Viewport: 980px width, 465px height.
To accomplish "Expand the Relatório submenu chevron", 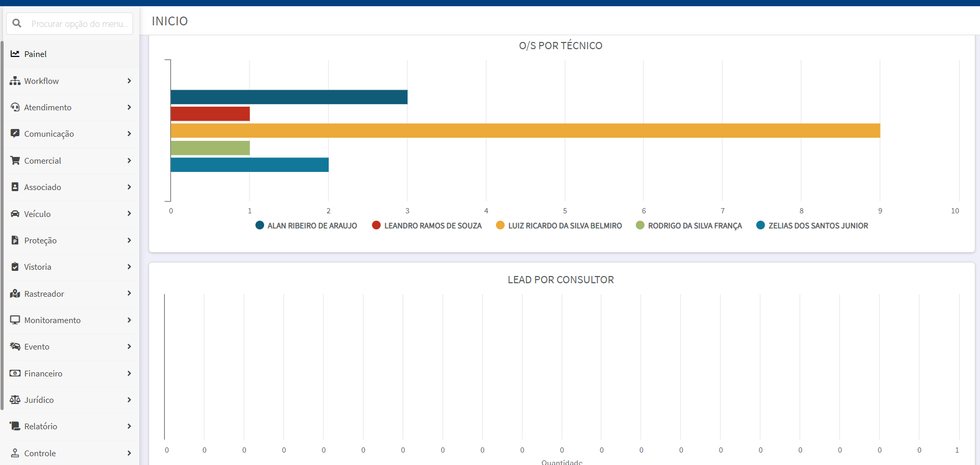I will pos(129,426).
